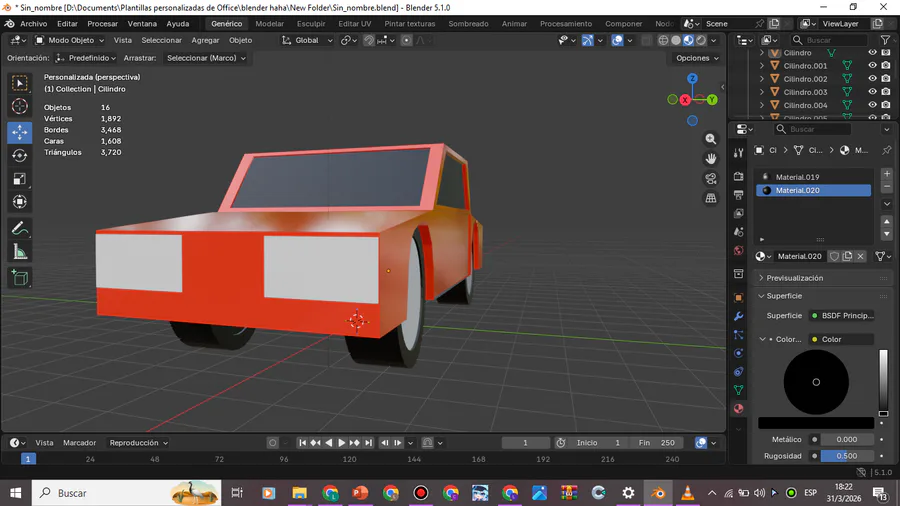
Task: Choose the Annotate pencil tool
Action: pyautogui.click(x=19, y=228)
